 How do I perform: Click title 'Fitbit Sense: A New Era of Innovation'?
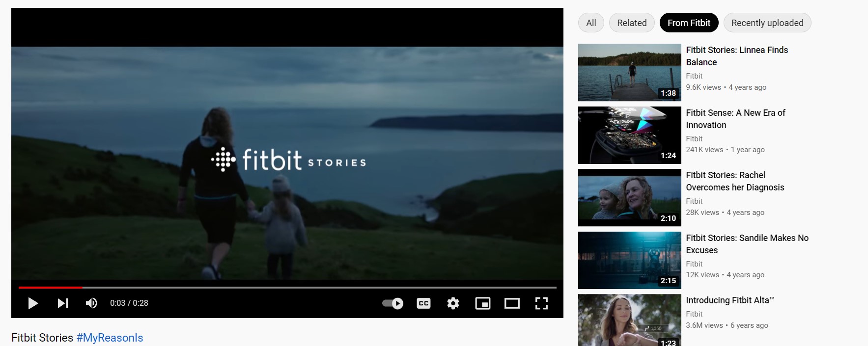coord(735,119)
